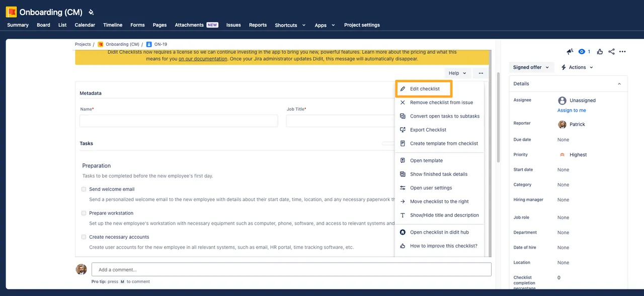This screenshot has width=644, height=296.
Task: Click the Assign to me link
Action: pos(572,111)
